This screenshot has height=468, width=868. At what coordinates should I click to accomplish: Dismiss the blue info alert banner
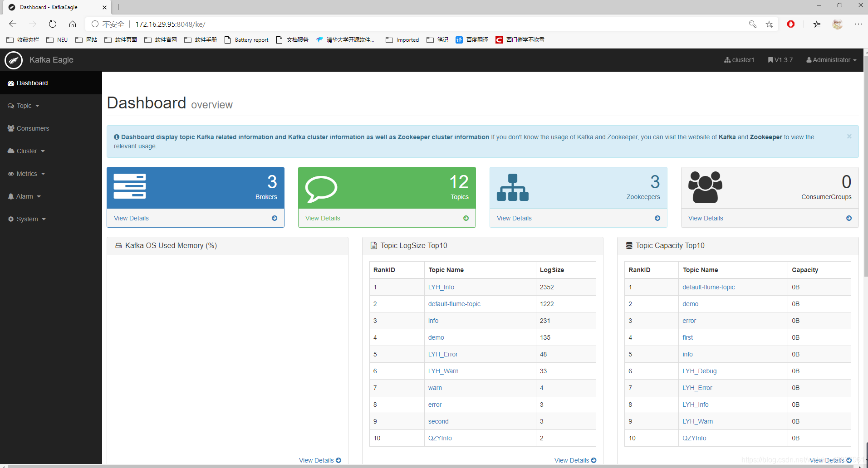click(x=849, y=136)
